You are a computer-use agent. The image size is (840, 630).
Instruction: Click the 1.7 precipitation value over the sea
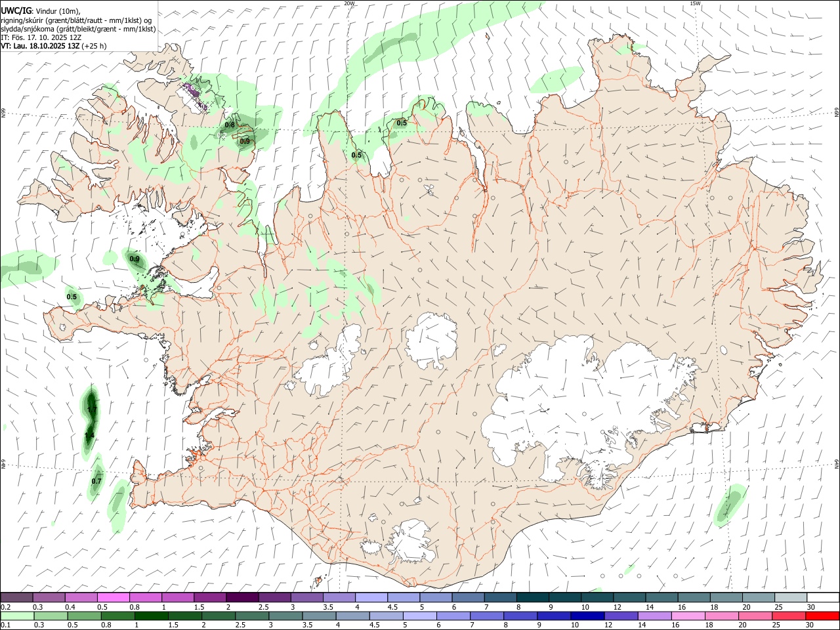(x=92, y=409)
